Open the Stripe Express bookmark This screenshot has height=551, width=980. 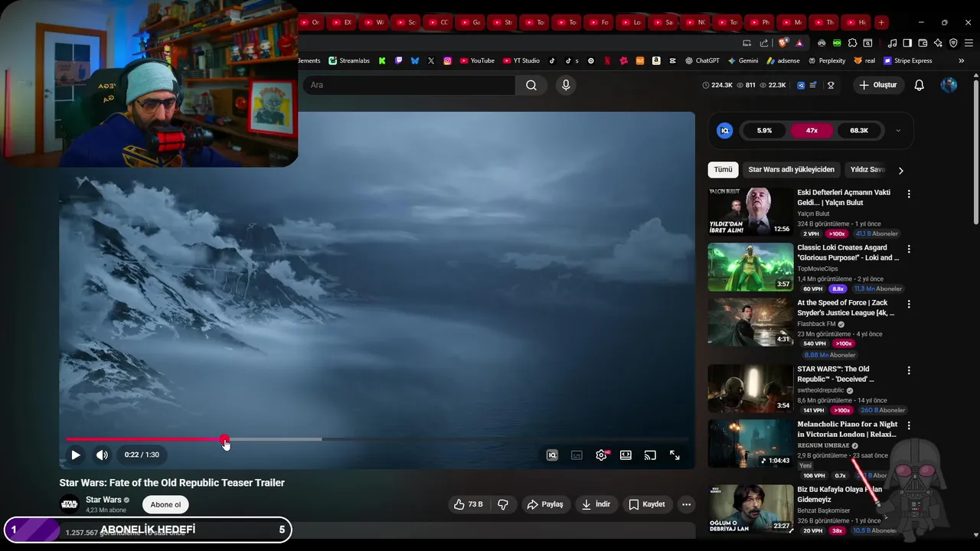pos(908,60)
